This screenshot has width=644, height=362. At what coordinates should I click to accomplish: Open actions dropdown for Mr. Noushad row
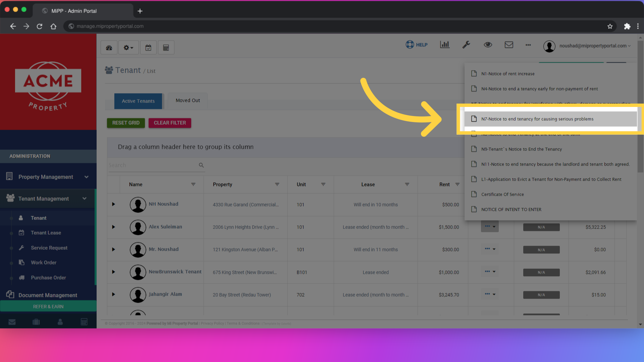point(490,249)
